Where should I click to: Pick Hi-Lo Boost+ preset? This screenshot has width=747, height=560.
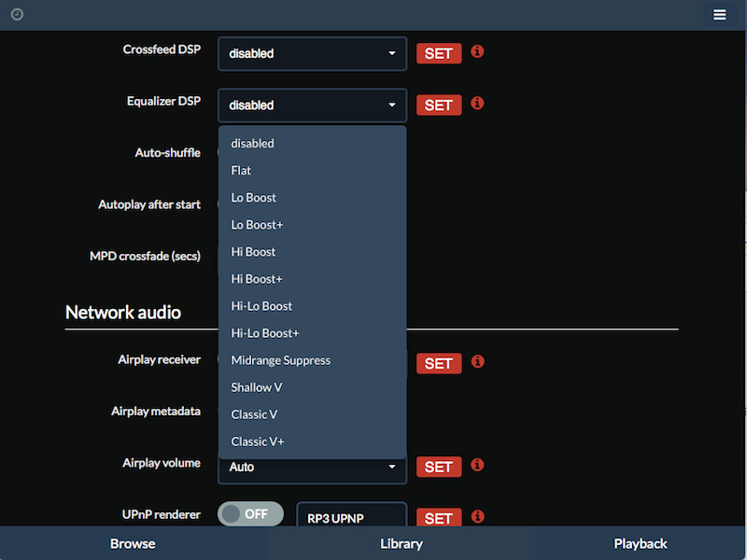click(313, 333)
